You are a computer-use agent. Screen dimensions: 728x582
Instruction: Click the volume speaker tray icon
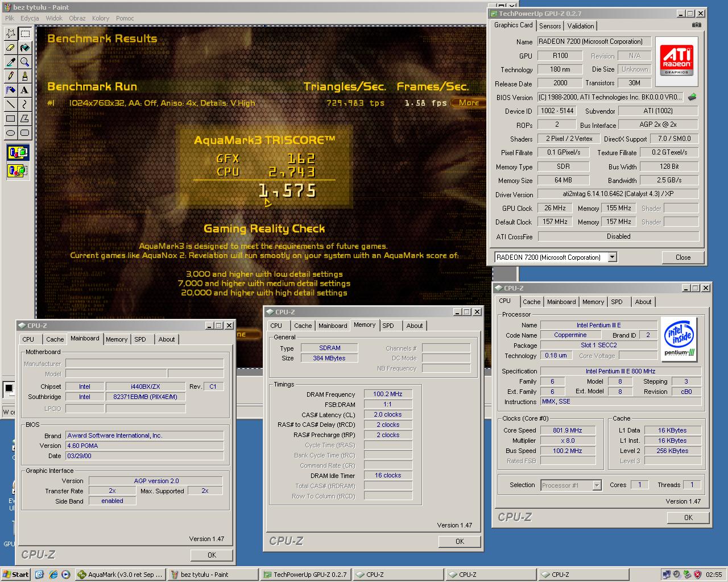point(677,575)
